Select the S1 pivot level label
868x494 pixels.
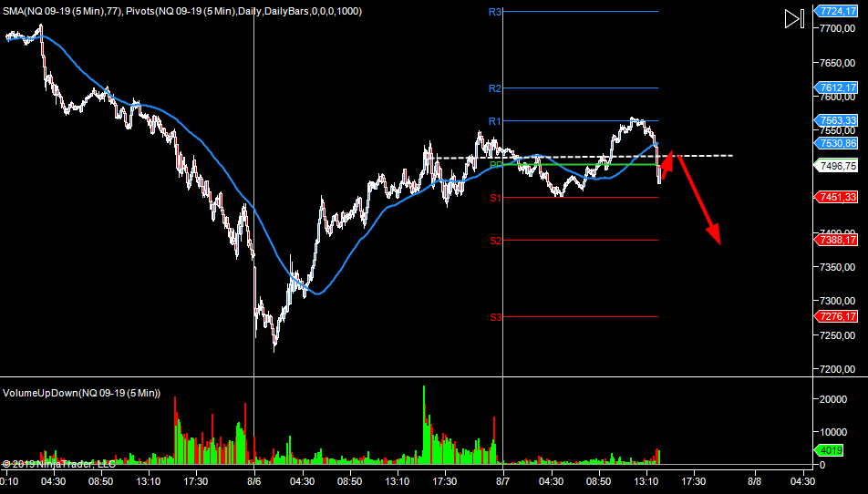tap(495, 198)
